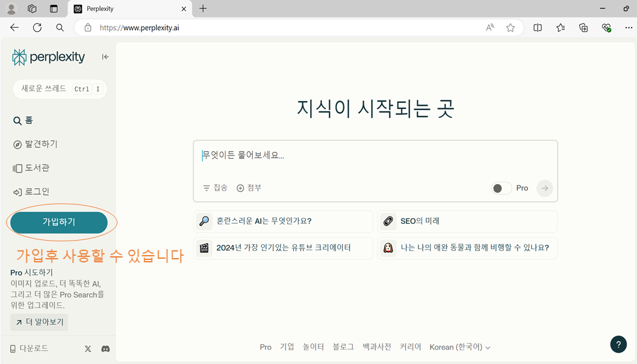
Task: Select 로그인 in the sidebar
Action: click(x=31, y=191)
